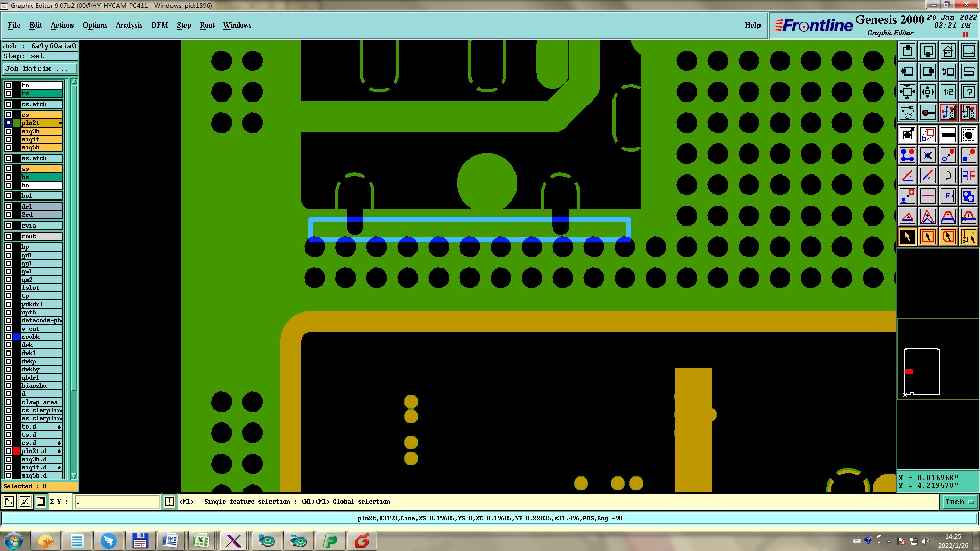The height and width of the screenshot is (551, 980).
Task: Select the black arrow single selection tool
Action: coord(908,237)
